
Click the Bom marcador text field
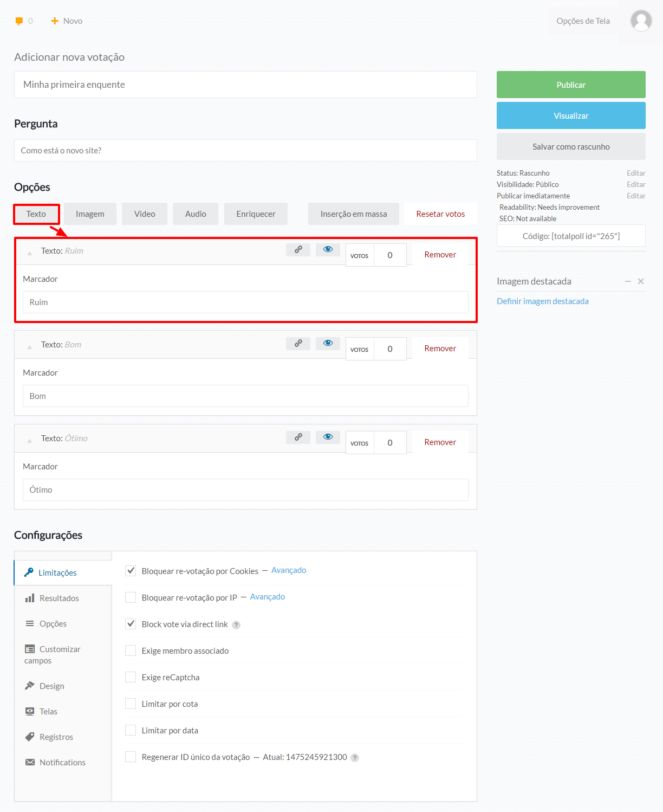coord(245,396)
